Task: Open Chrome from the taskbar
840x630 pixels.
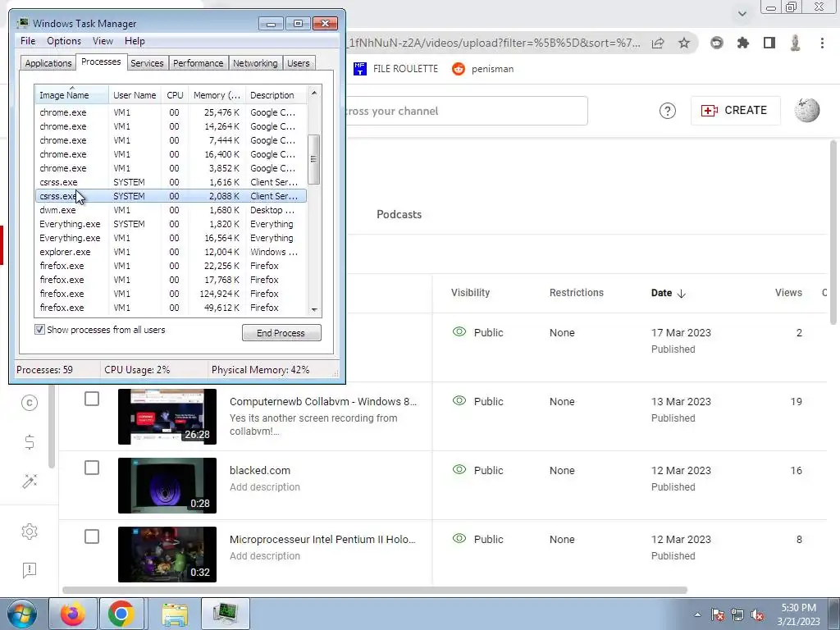Action: pos(121,614)
